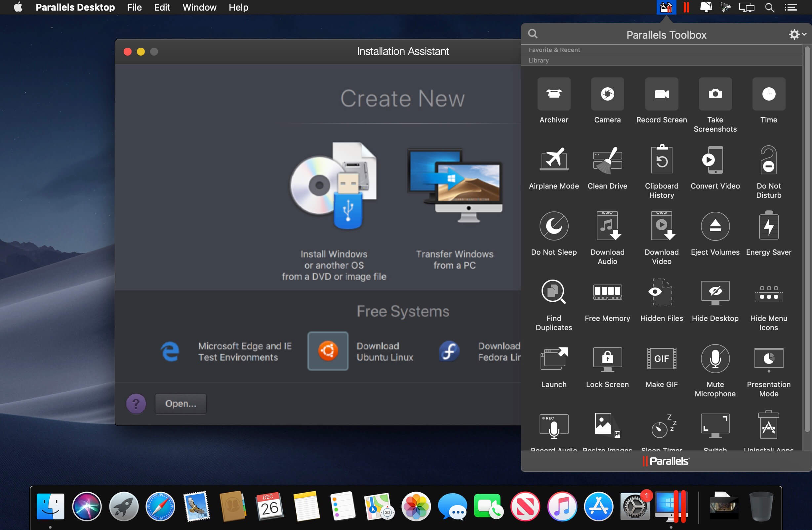Open Toolbox settings gear dropdown
This screenshot has width=812, height=530.
pyautogui.click(x=797, y=34)
